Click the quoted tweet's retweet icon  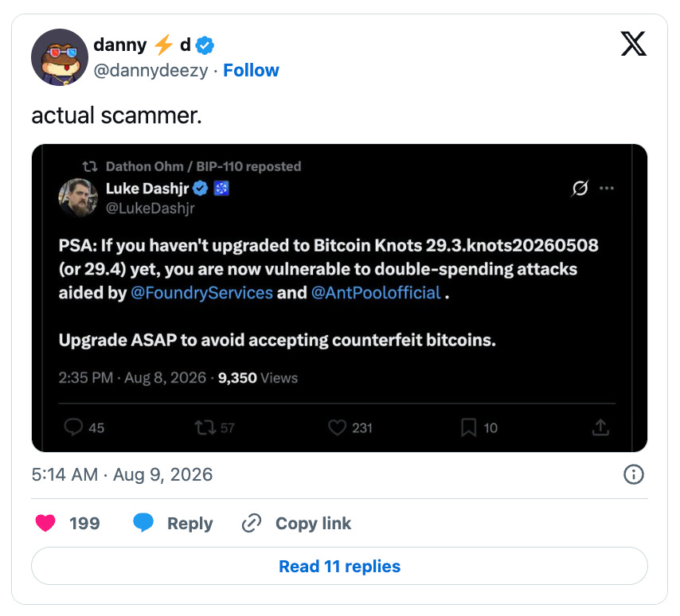click(x=205, y=427)
